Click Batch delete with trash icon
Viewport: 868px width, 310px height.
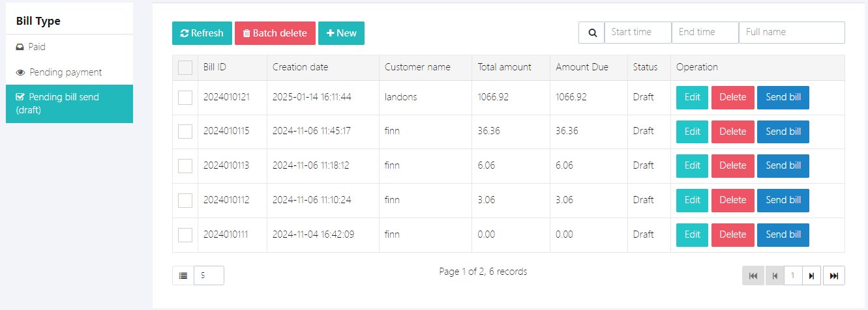[275, 33]
